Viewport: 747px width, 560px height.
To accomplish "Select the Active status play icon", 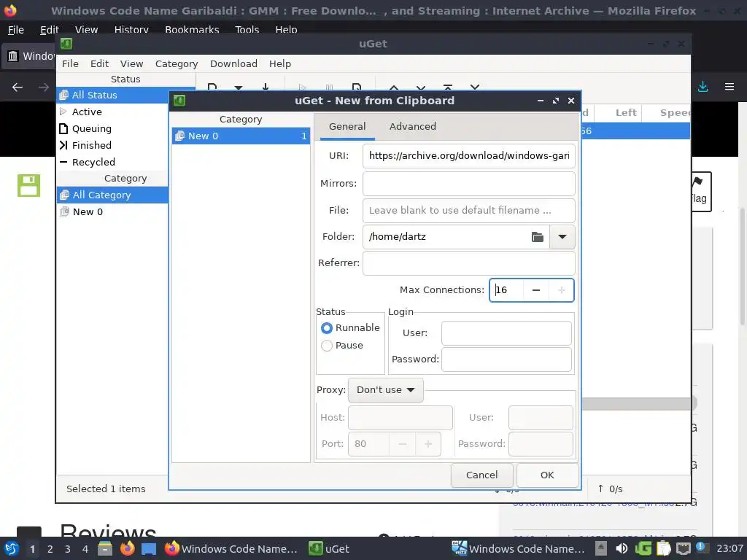I will [x=63, y=112].
